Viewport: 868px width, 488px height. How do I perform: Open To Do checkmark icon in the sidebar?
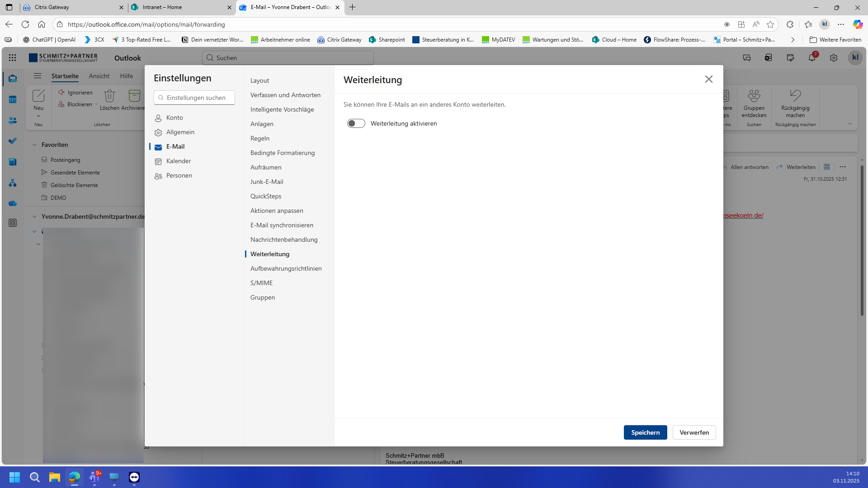click(x=13, y=141)
